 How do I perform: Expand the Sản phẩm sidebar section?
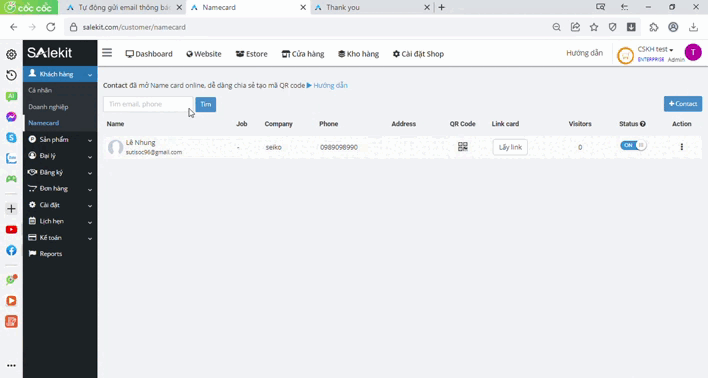point(60,140)
